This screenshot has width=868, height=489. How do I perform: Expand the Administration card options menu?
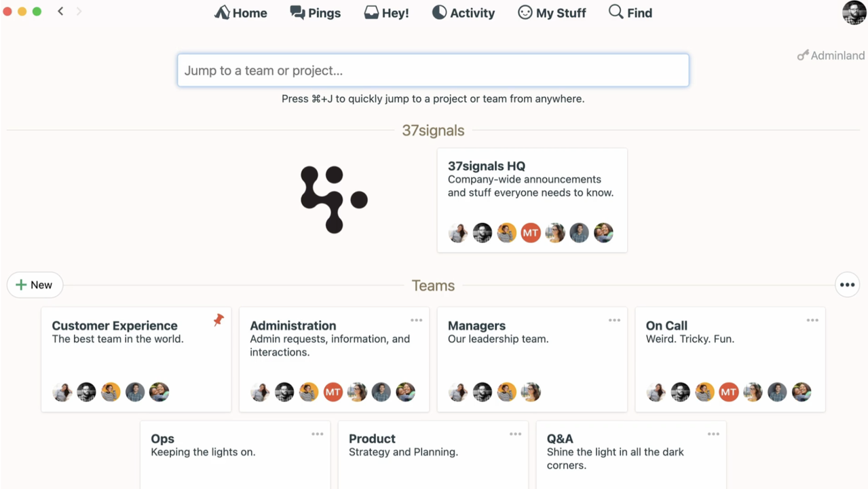coord(416,321)
